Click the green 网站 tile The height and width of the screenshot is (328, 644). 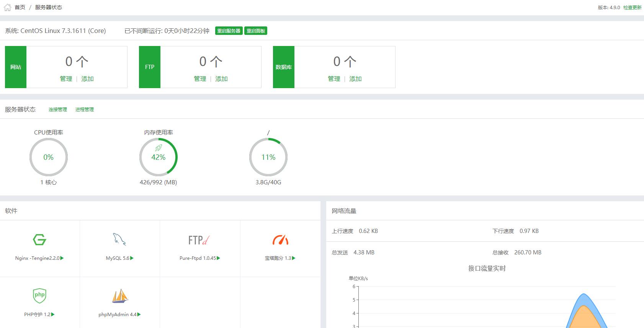[16, 67]
